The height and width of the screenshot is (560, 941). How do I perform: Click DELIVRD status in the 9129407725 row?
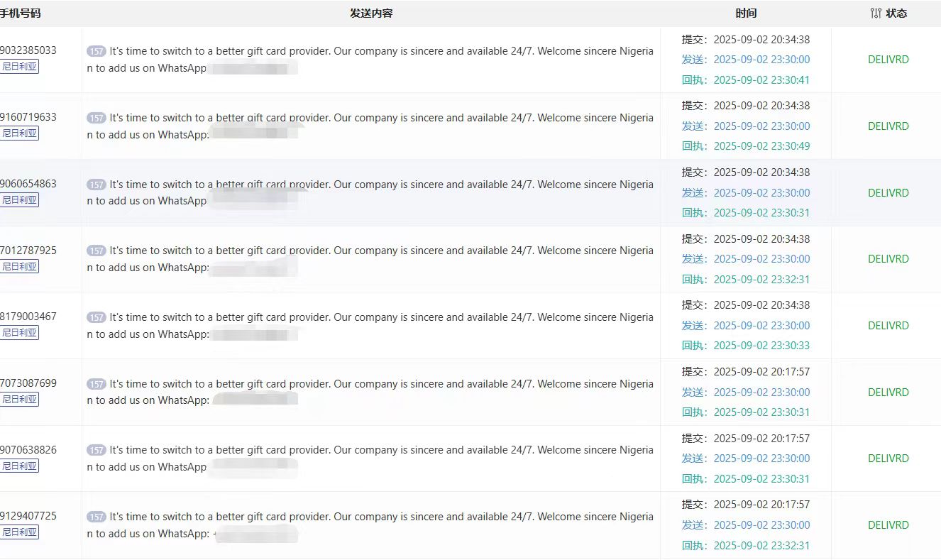click(888, 525)
